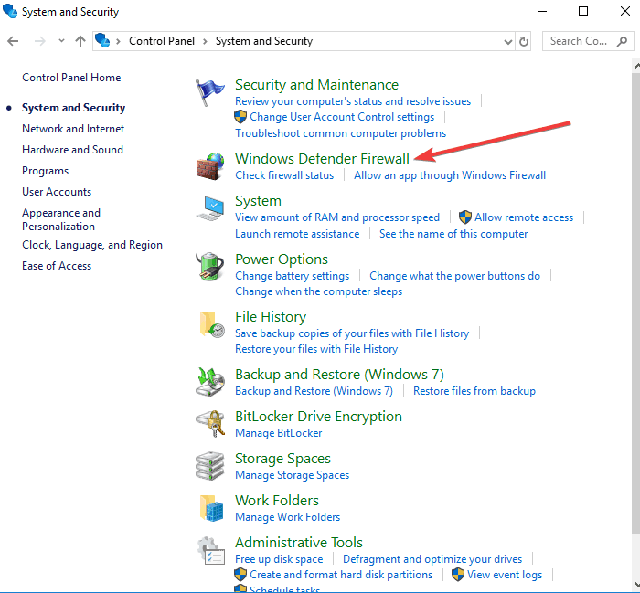Click the Backup and Restore drive icon
Image resolution: width=640 pixels, height=593 pixels.
pos(210,382)
